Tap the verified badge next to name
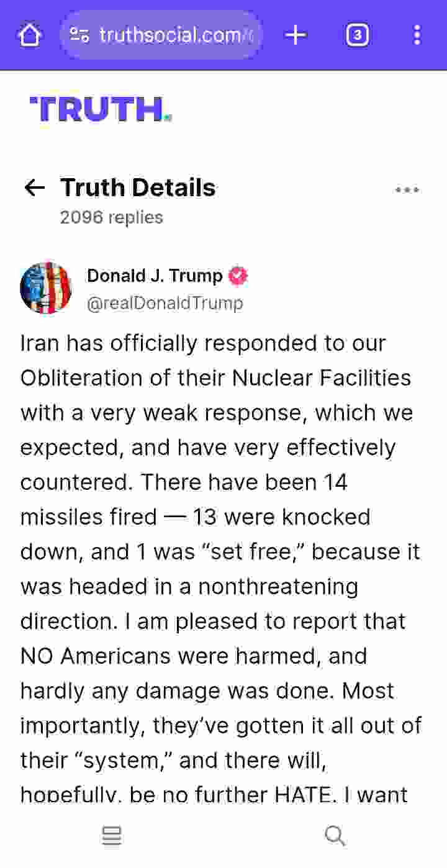This screenshot has height=868, width=447. [238, 276]
